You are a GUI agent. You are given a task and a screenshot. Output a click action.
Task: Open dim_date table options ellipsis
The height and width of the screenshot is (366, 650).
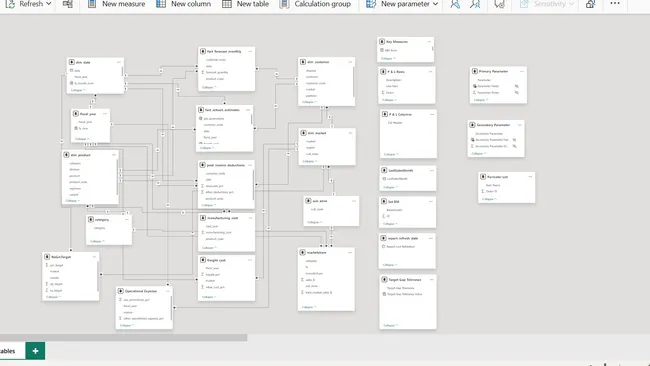click(119, 62)
